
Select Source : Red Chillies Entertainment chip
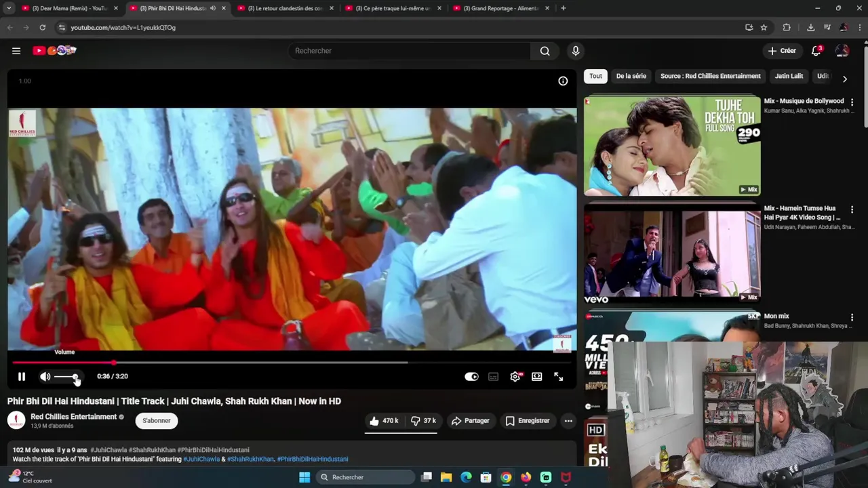711,76
